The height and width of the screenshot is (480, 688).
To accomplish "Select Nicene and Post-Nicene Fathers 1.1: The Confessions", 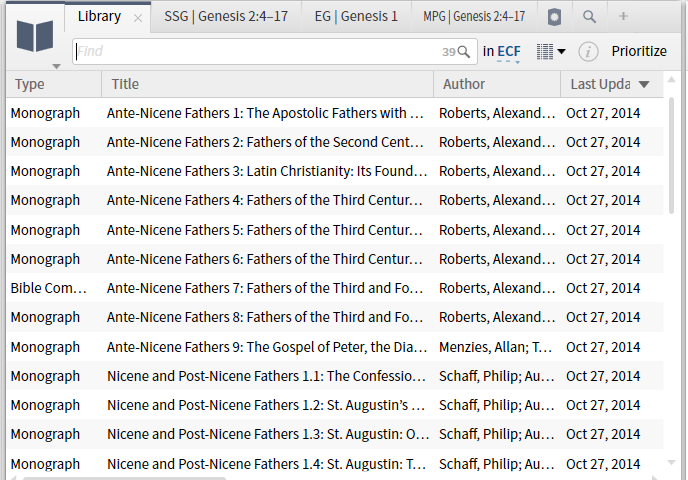I will tap(266, 376).
